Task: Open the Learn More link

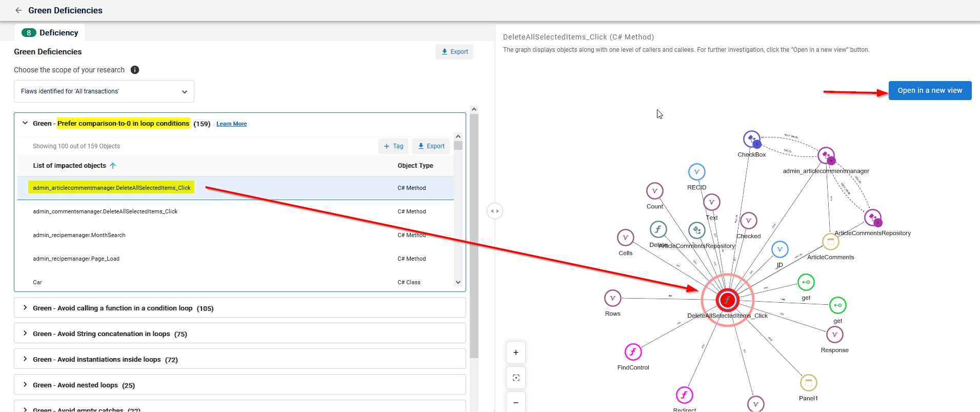Action: [231, 124]
